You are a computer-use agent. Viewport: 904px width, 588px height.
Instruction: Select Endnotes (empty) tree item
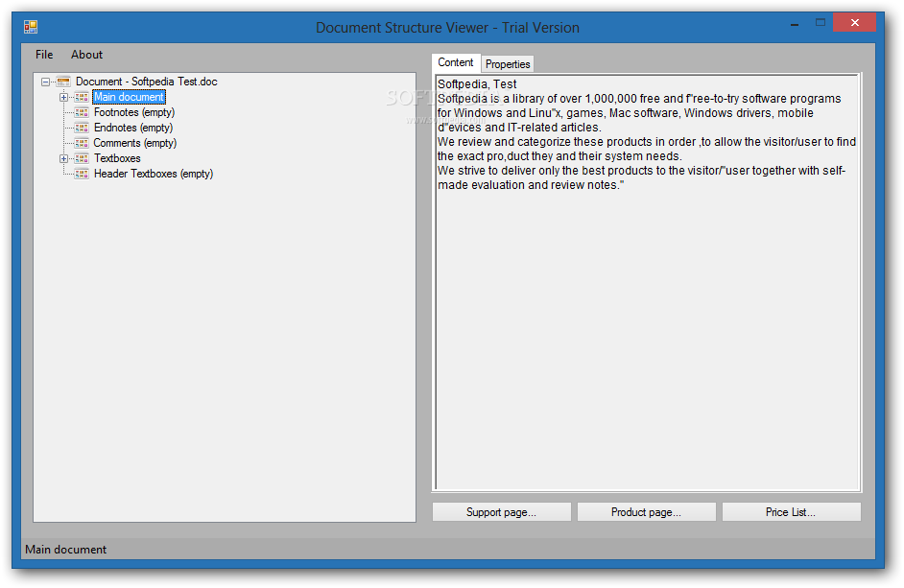click(133, 128)
